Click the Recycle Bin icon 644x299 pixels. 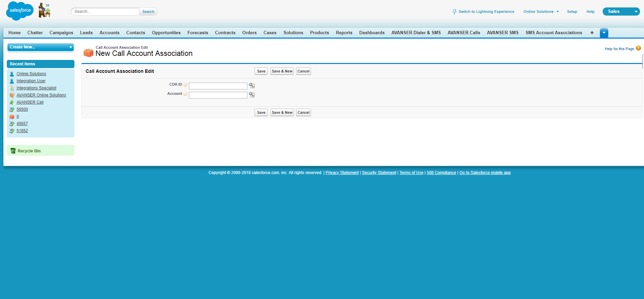pyautogui.click(x=13, y=151)
